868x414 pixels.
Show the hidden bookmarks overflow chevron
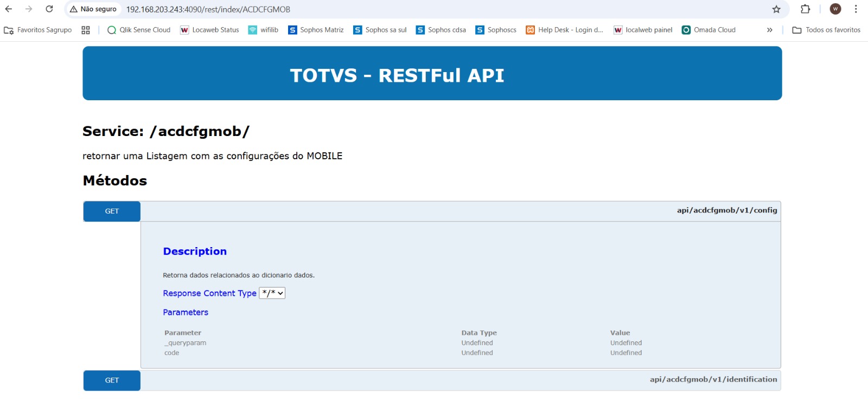point(769,30)
